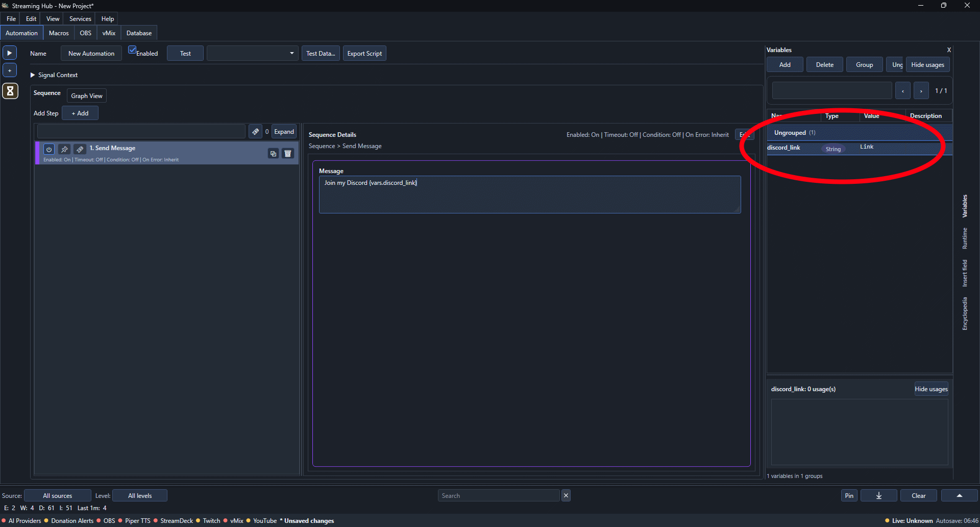Switch to the OBS tab
This screenshot has height=527, width=980.
coord(86,33)
